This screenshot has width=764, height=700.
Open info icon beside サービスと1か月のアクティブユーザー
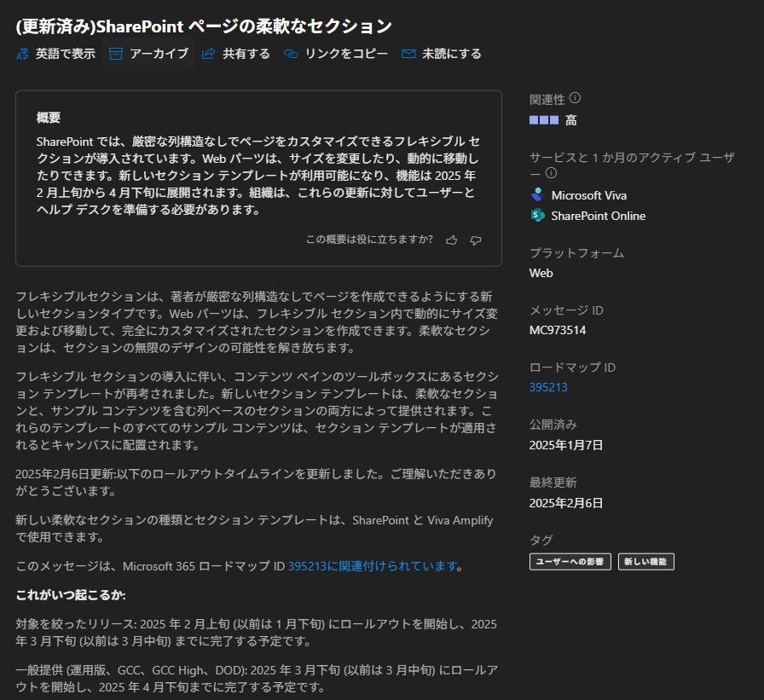551,173
